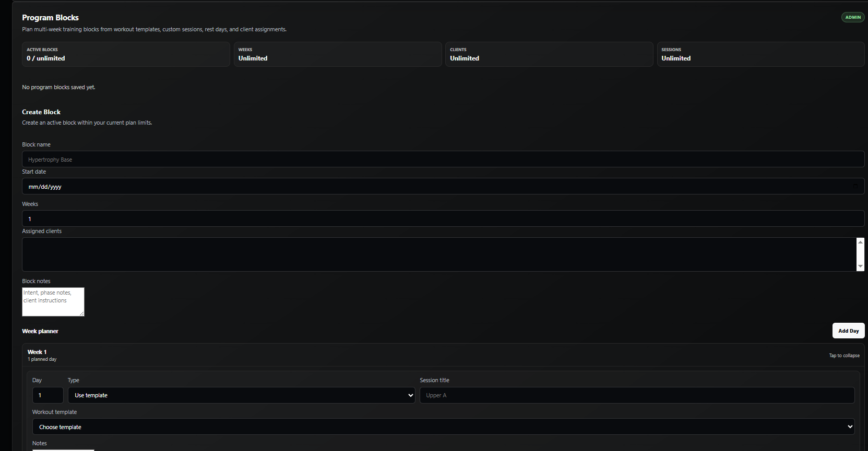Click the Workout template label

click(x=54, y=412)
